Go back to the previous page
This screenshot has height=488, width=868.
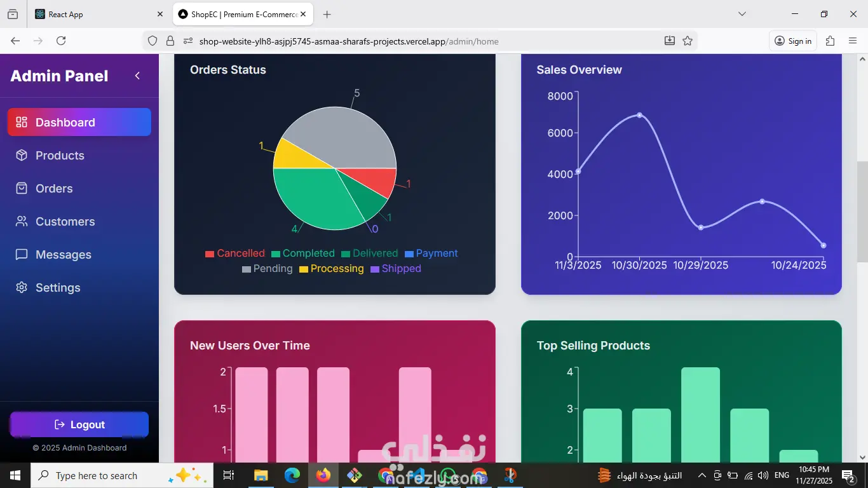pyautogui.click(x=15, y=41)
